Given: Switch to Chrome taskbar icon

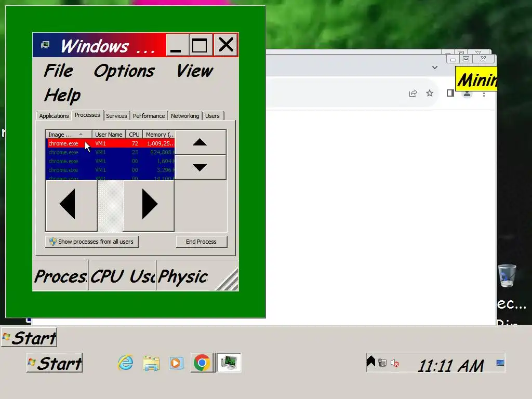Looking at the screenshot, I should [x=202, y=363].
